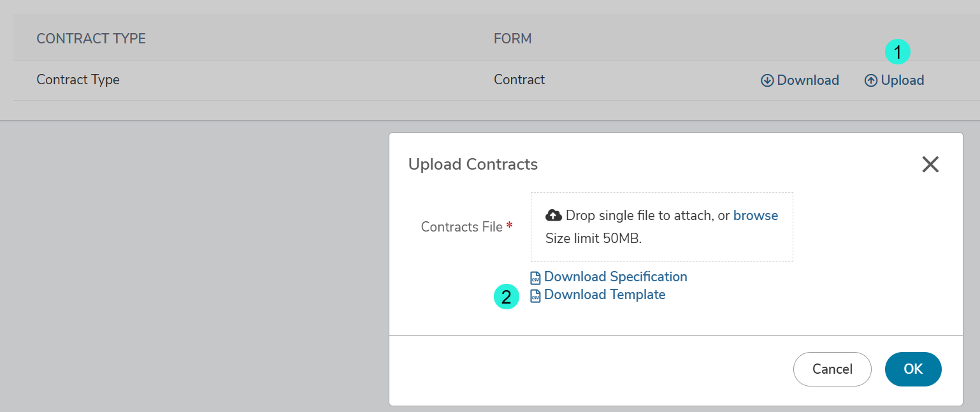Click the circled down-arrow Download icon
Screen dimensions: 980x412
(x=767, y=80)
